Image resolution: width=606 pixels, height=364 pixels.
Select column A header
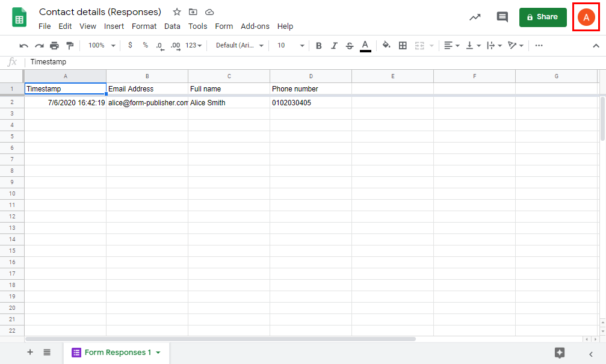click(x=66, y=76)
